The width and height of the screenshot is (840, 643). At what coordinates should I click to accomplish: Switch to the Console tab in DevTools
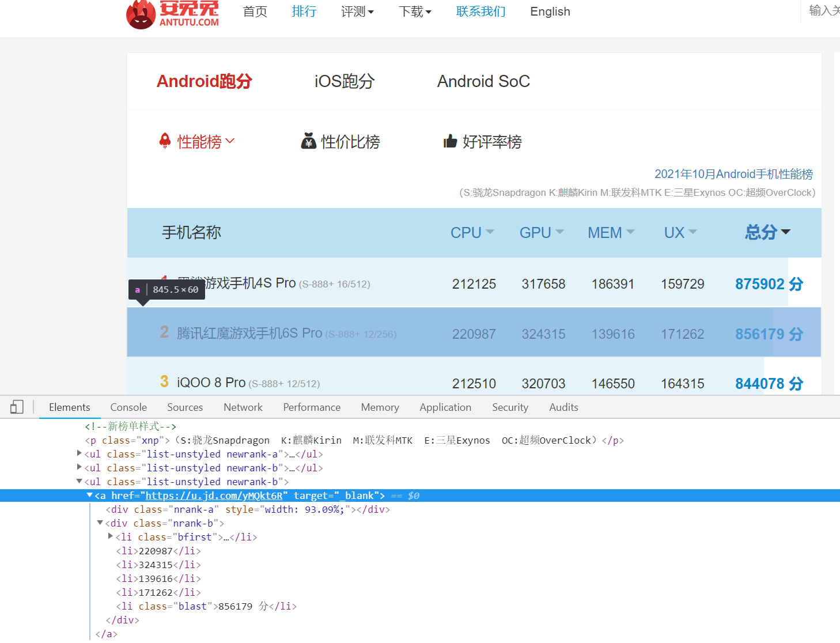128,407
